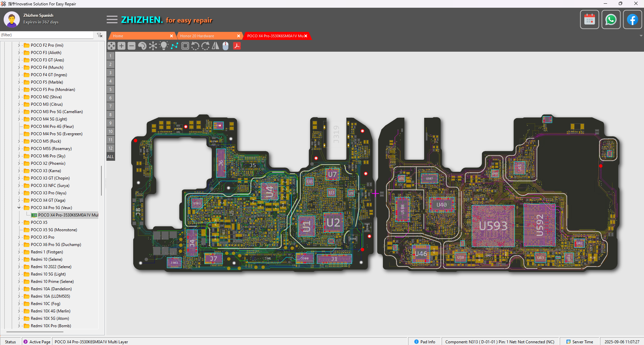Expand POCO X5 folder
Screen dimensions: 644x345
19,222
